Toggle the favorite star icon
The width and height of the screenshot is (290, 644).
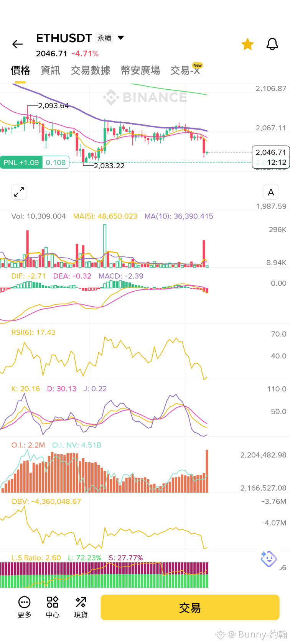[247, 44]
